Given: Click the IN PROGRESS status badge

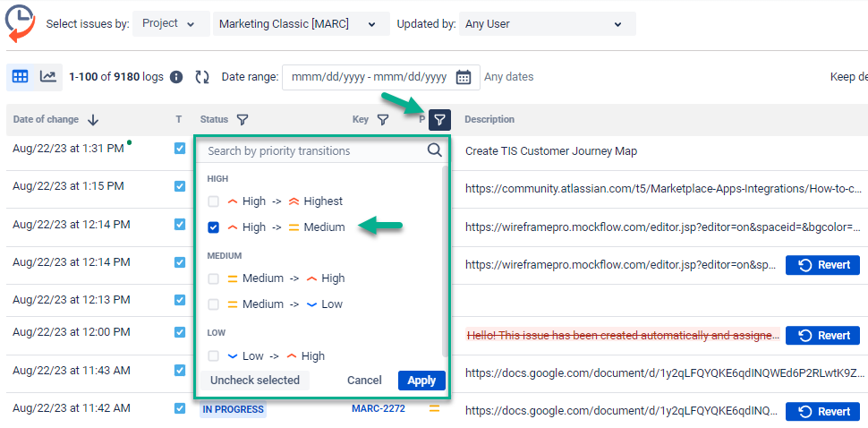Looking at the screenshot, I should pyautogui.click(x=233, y=409).
